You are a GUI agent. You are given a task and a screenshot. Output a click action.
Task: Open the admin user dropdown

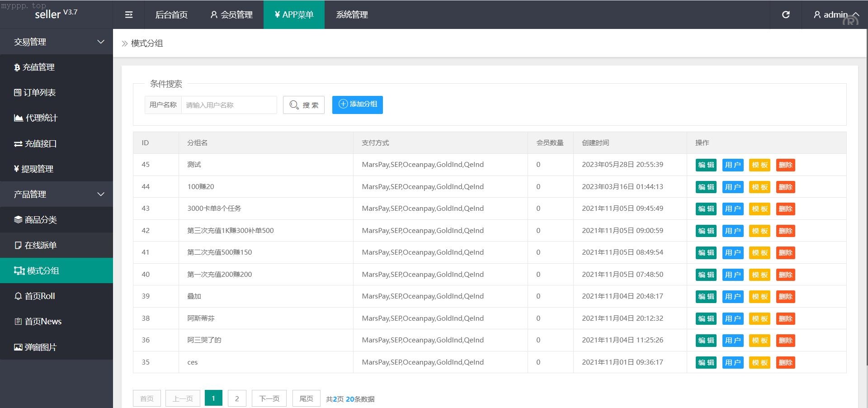(x=835, y=15)
